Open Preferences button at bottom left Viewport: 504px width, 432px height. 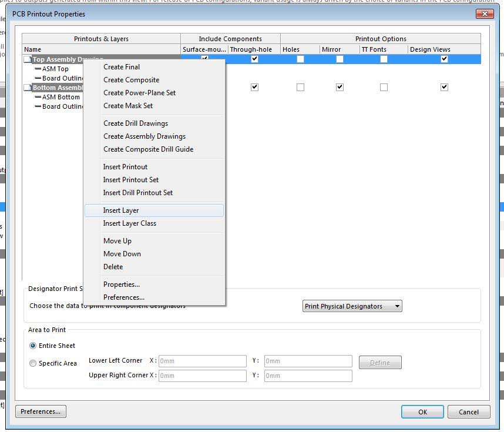(x=41, y=411)
